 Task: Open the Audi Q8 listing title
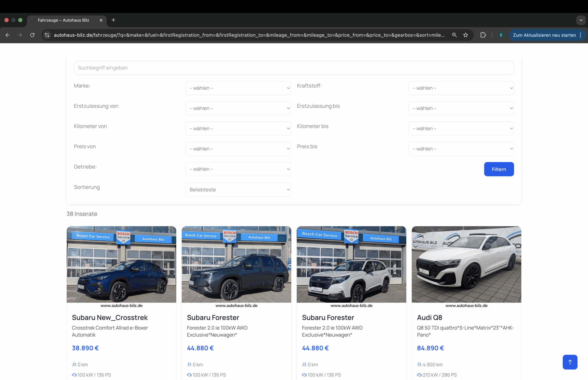pos(429,317)
